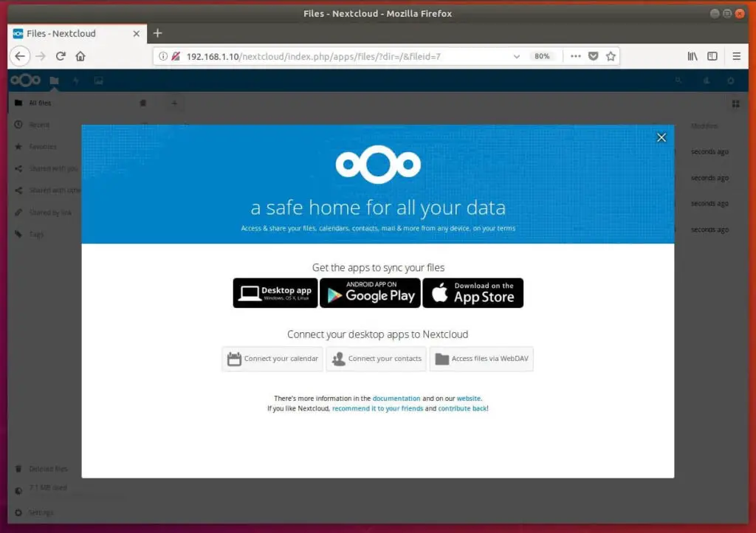756x533 pixels.
Task: Open the Firefox hamburger menu
Action: point(736,56)
